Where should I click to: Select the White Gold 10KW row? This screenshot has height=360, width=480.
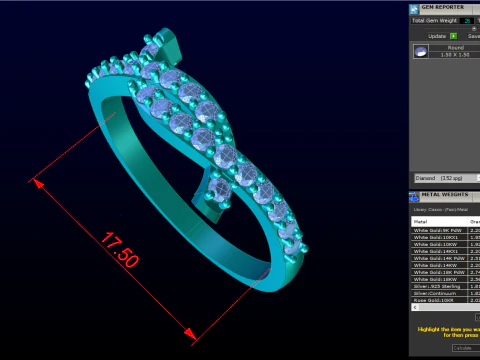(446, 244)
